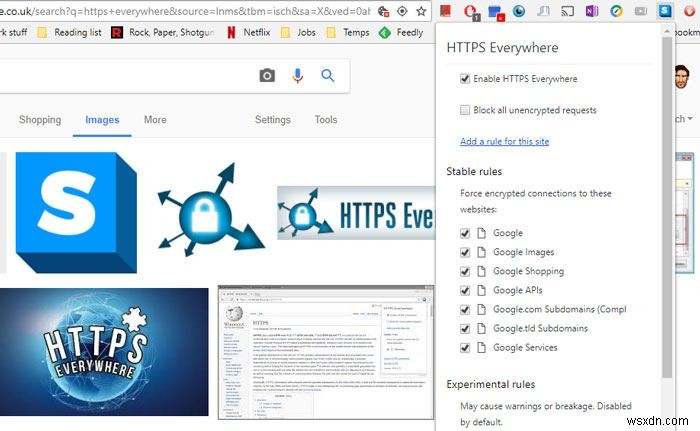Screen dimensions: 700x431
Task: Open the Feedly bookmark
Action: pos(401,32)
